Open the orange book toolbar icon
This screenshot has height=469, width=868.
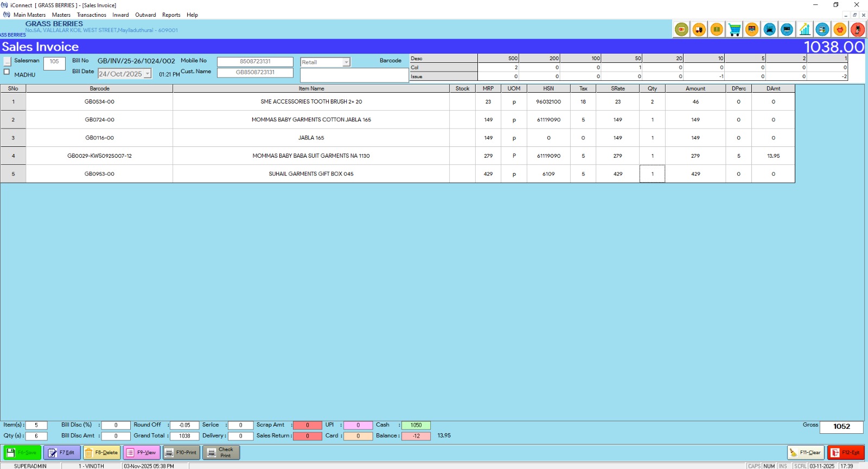[717, 30]
